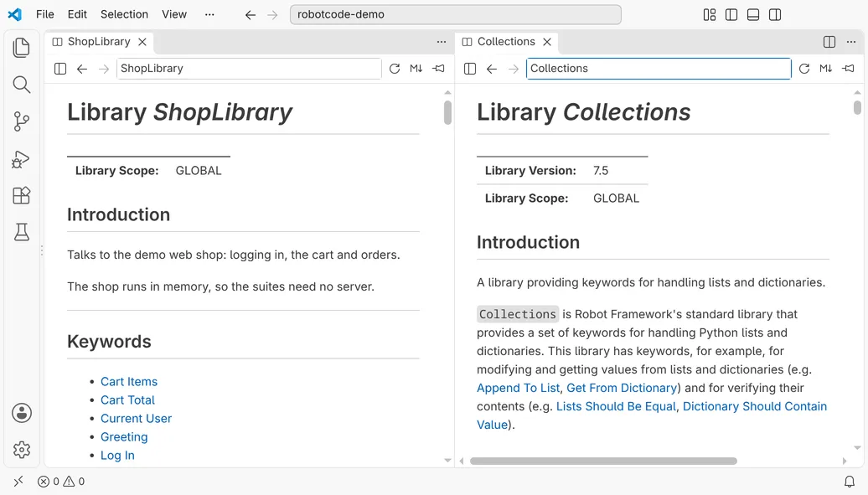This screenshot has width=868, height=495.
Task: Open the overflow menu bar ellipsis
Action: [x=209, y=15]
